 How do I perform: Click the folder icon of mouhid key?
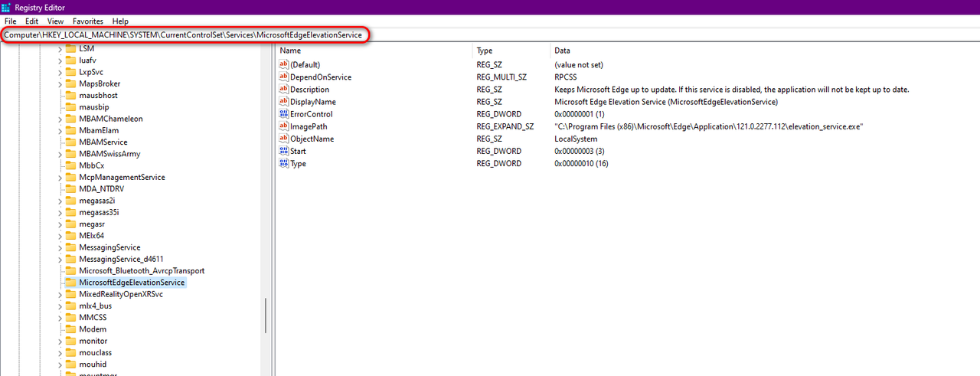tap(70, 365)
